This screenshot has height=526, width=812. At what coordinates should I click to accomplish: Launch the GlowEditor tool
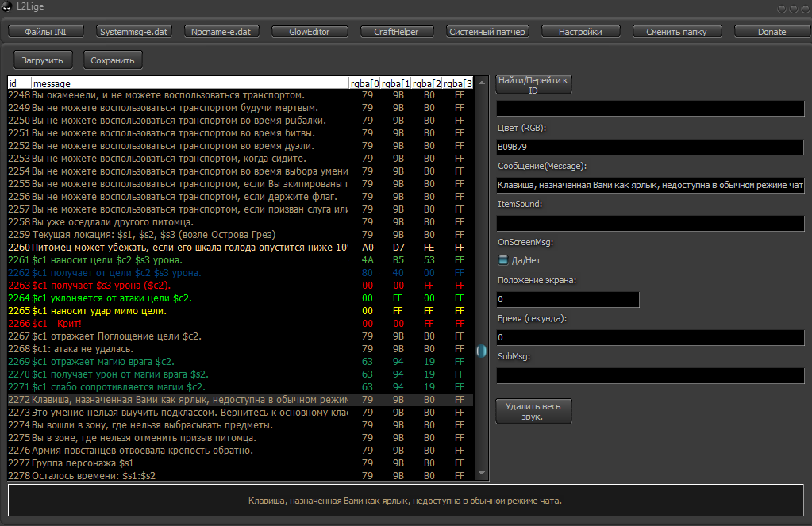(310, 32)
